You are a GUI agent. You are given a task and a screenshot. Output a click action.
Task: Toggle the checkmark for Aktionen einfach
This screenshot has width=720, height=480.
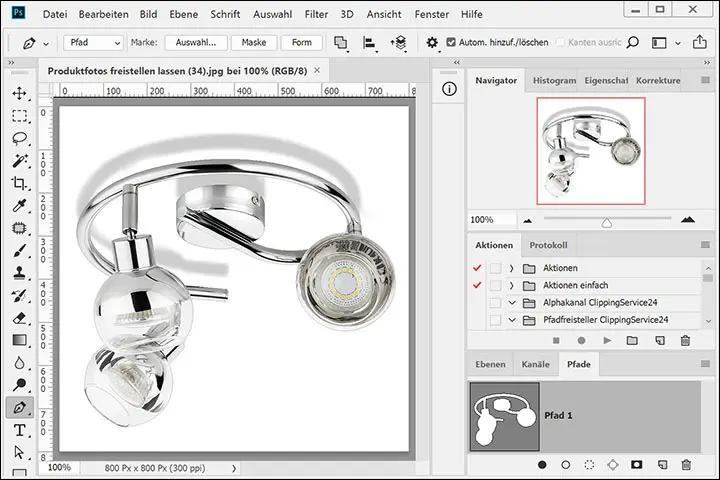tap(476, 285)
